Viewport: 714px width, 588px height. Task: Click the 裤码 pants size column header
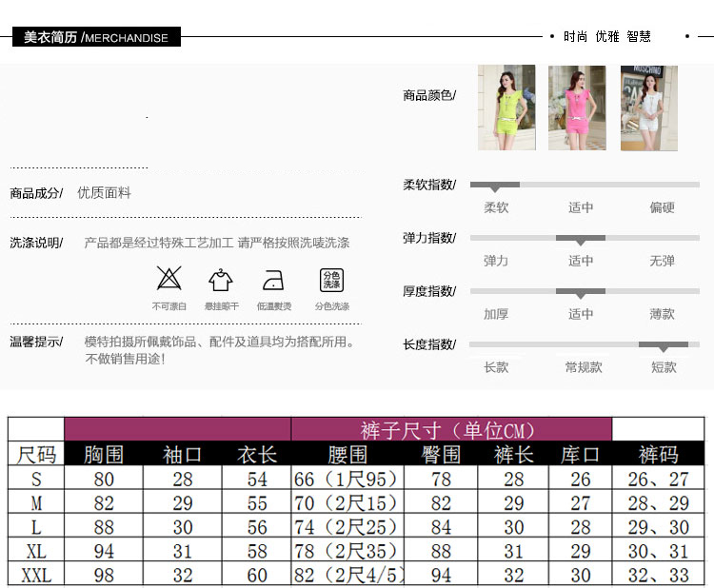[x=658, y=454]
